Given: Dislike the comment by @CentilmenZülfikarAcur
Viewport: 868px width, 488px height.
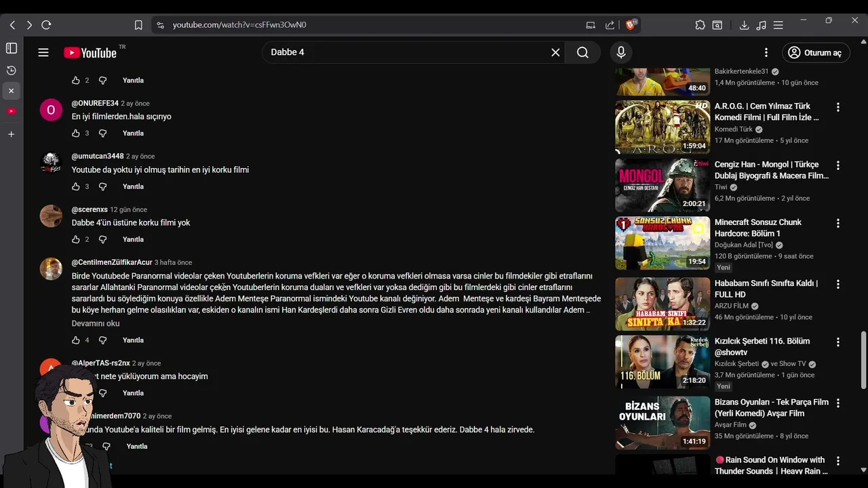Looking at the screenshot, I should 103,340.
